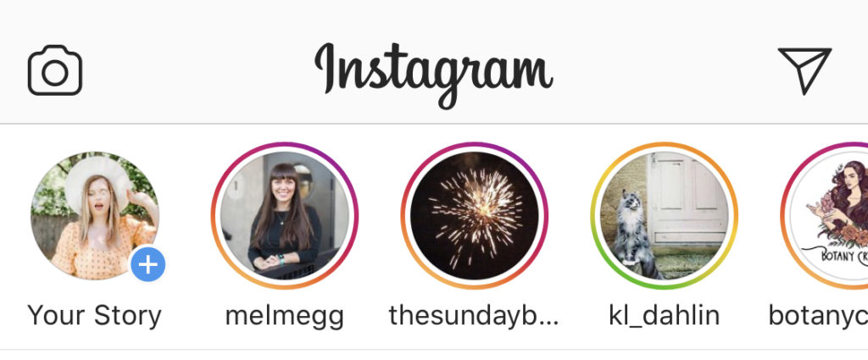
Task: Click the woman with bangs photo
Action: coord(285,216)
